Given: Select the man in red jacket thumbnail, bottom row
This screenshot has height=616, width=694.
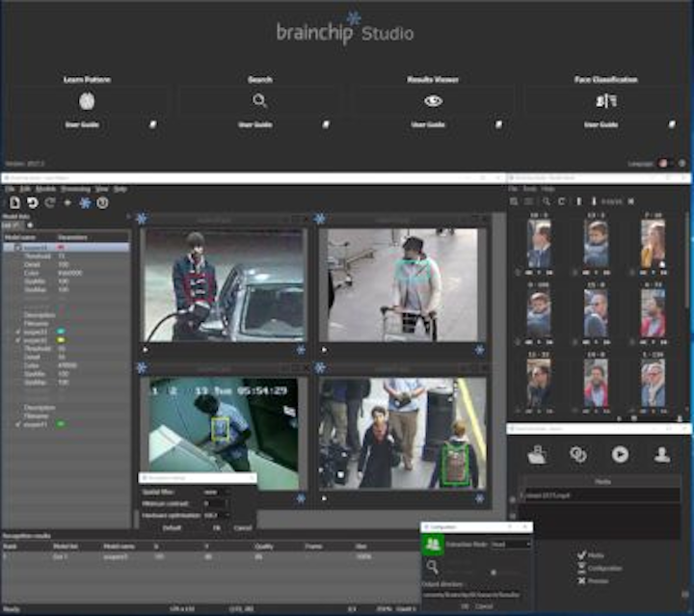Looking at the screenshot, I should coord(596,383).
